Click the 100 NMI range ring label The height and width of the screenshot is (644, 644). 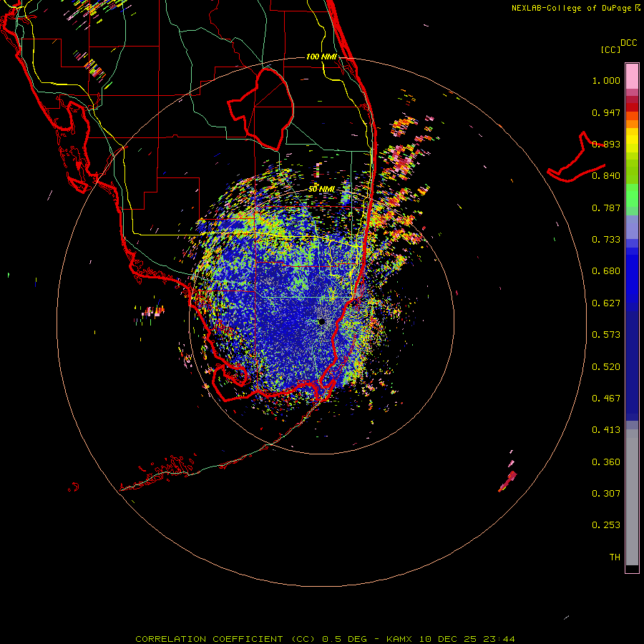[x=321, y=57]
